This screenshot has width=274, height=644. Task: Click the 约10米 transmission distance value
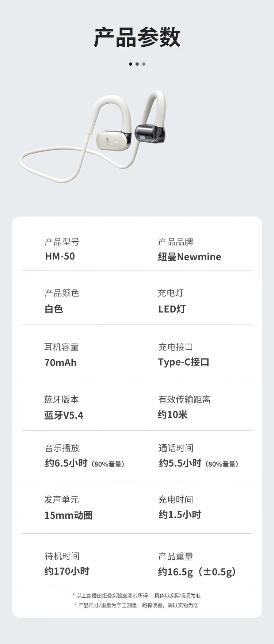tap(172, 415)
